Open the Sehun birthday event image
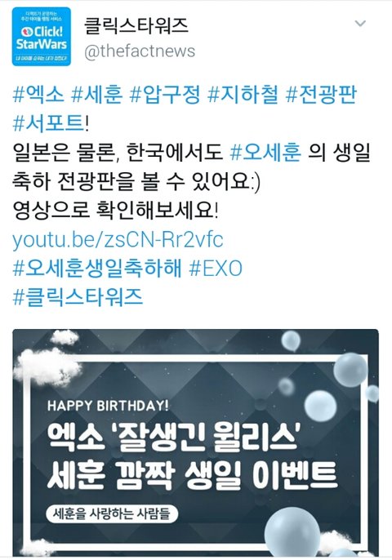 195,442
